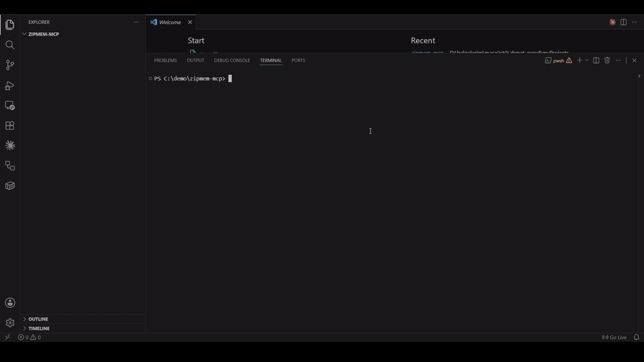
Task: Open the connected-boxes view icon in activity bar
Action: coord(10,166)
